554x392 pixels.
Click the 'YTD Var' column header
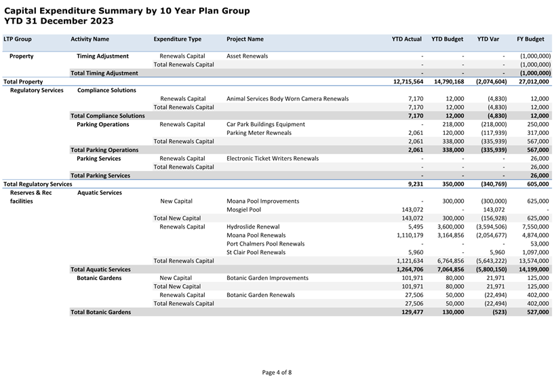point(488,39)
